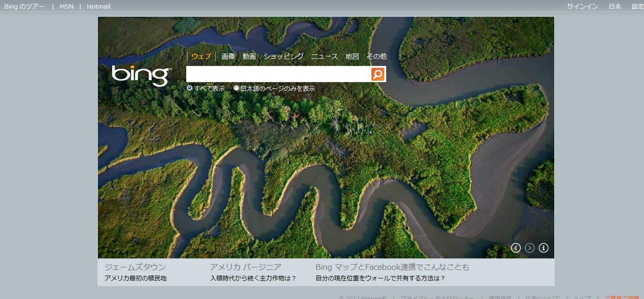This screenshot has height=299, width=644.
Task: Click the Bing logo
Action: tap(141, 75)
